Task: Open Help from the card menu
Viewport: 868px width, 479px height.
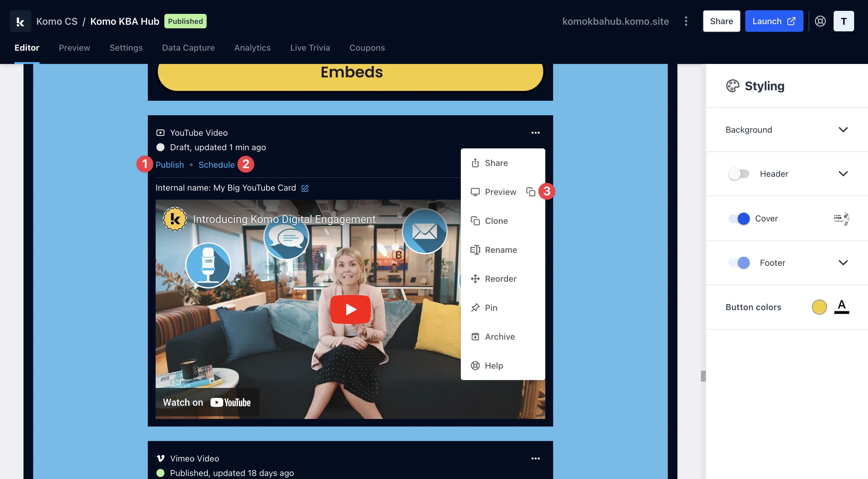Action: 502,366
